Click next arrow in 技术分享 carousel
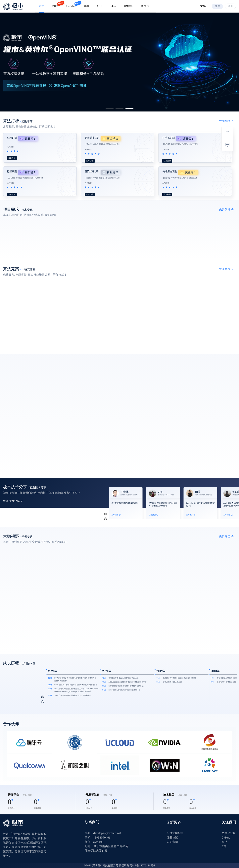The height and width of the screenshot is (868, 239). pos(106,519)
